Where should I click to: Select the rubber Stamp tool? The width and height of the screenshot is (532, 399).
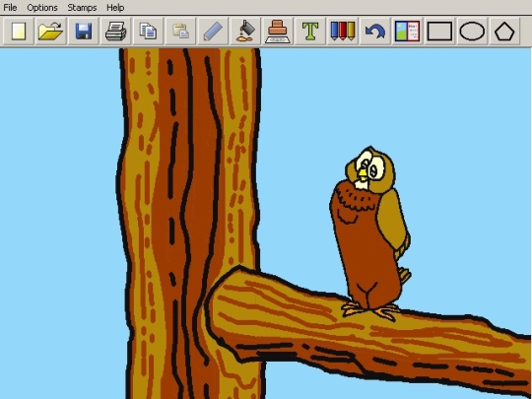point(278,32)
